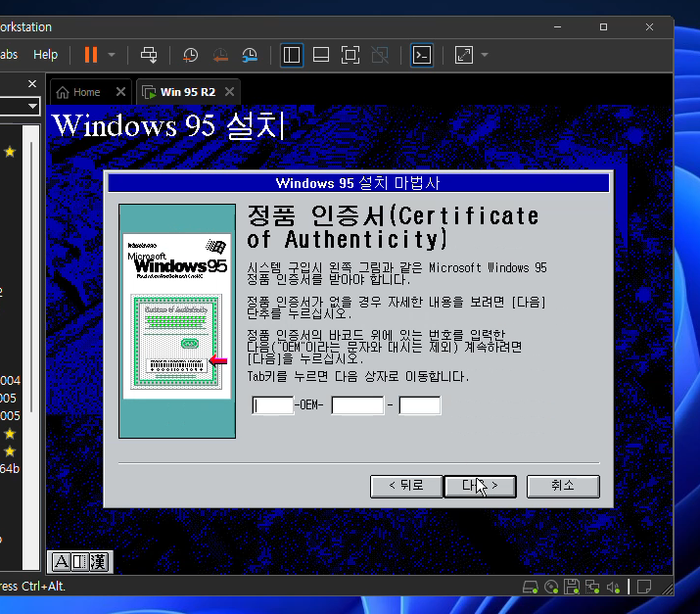Close the library side panel

click(x=32, y=83)
